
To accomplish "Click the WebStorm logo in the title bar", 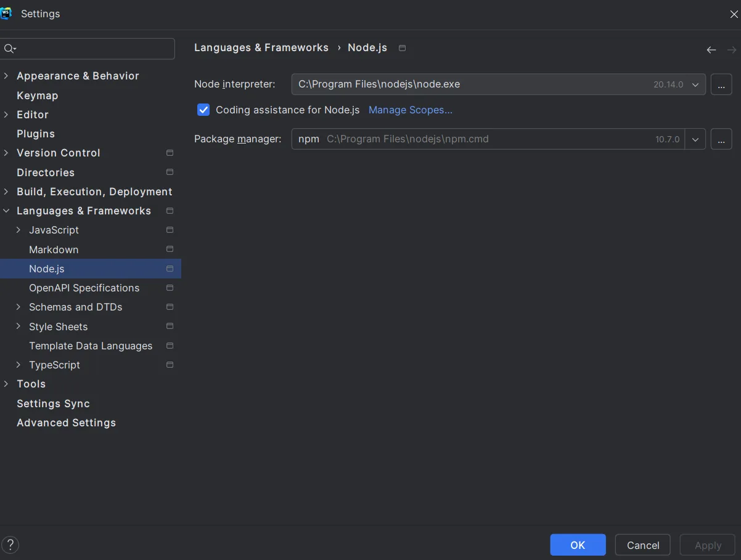I will [x=6, y=14].
